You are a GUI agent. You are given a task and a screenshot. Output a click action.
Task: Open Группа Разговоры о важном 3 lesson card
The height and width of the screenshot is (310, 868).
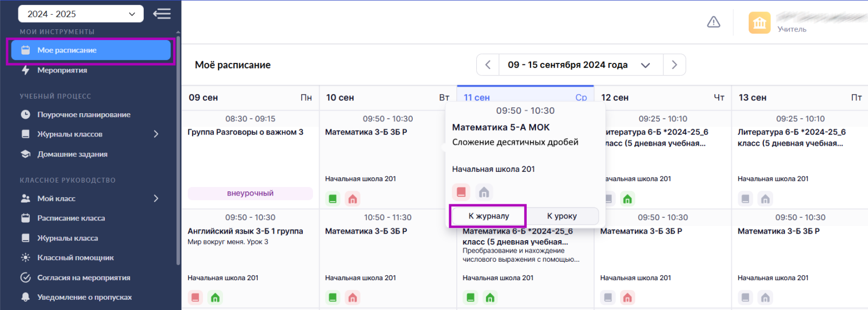coord(250,160)
